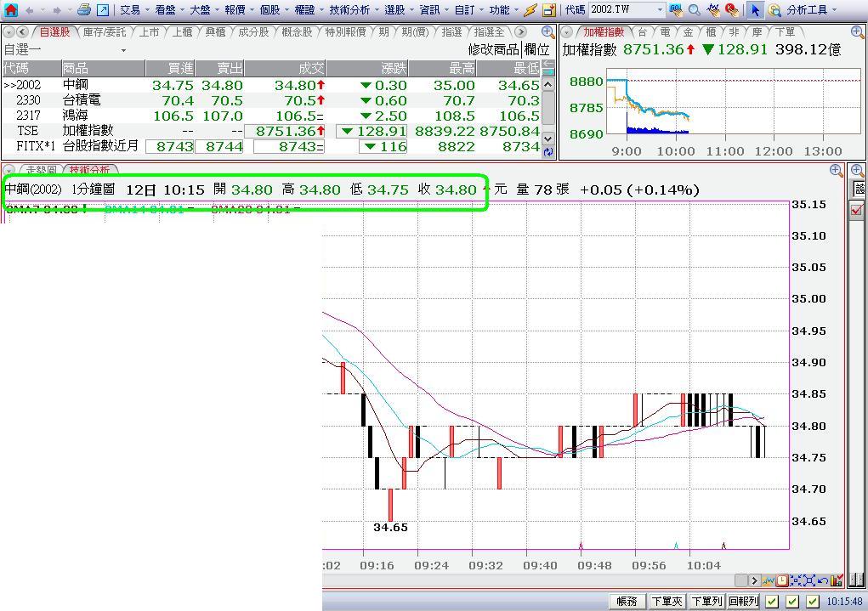Viewport: 868px width, 611px height.
Task: Expand the round dropdown left of 走勢圖 tab
Action: 9,169
